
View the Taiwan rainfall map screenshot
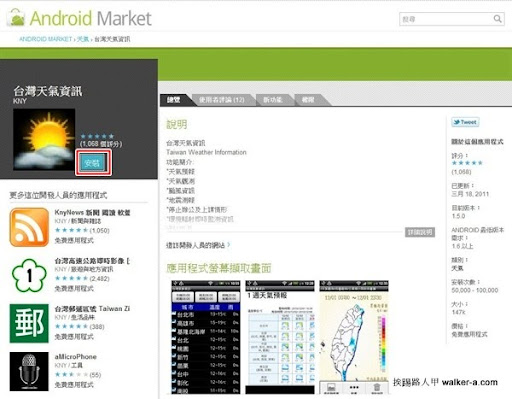click(x=354, y=337)
